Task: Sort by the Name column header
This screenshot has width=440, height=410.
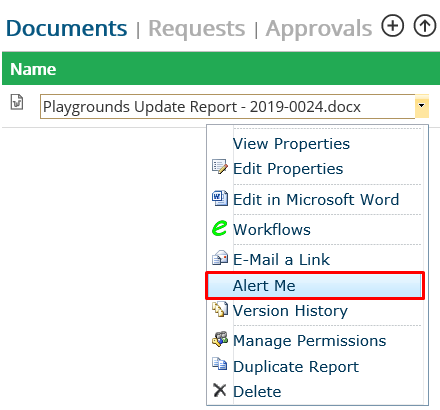Action: [x=33, y=69]
